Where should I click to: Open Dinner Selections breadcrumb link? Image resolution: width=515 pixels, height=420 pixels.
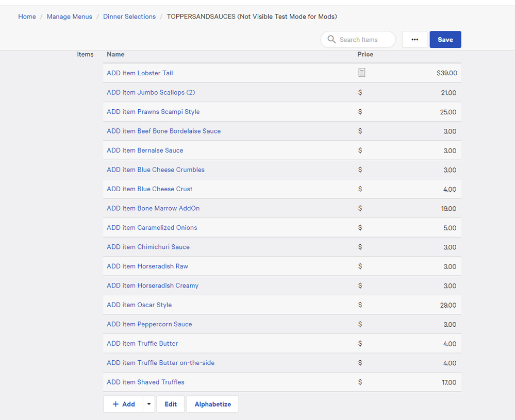point(129,16)
